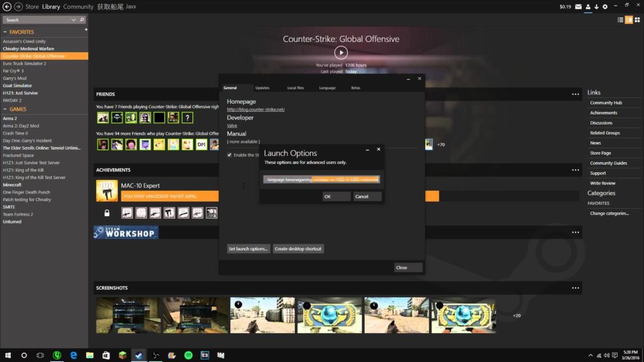644x362 pixels.
Task: Open the Windows Store taskbar icon
Action: click(x=106, y=356)
